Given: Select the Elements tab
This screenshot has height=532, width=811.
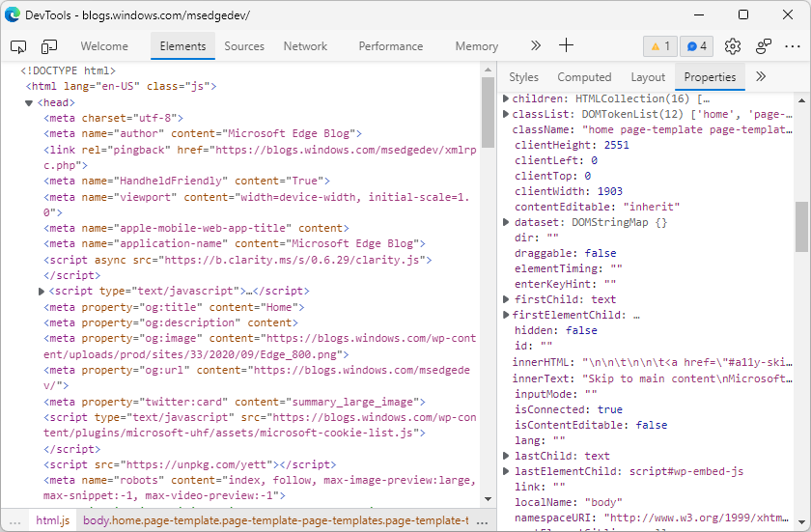Looking at the screenshot, I should 182,46.
